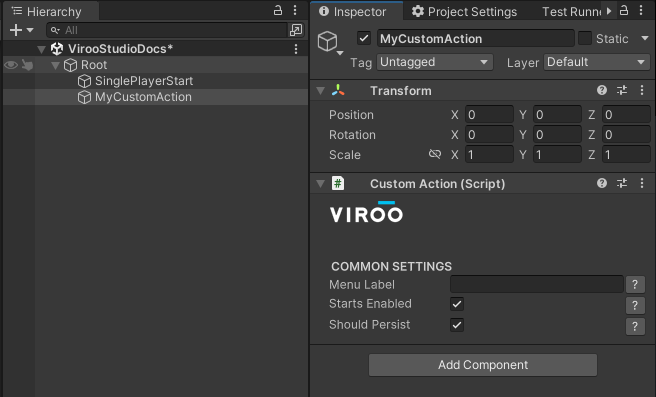Image resolution: width=656 pixels, height=397 pixels.
Task: Click the Transform component icon
Action: 338,90
